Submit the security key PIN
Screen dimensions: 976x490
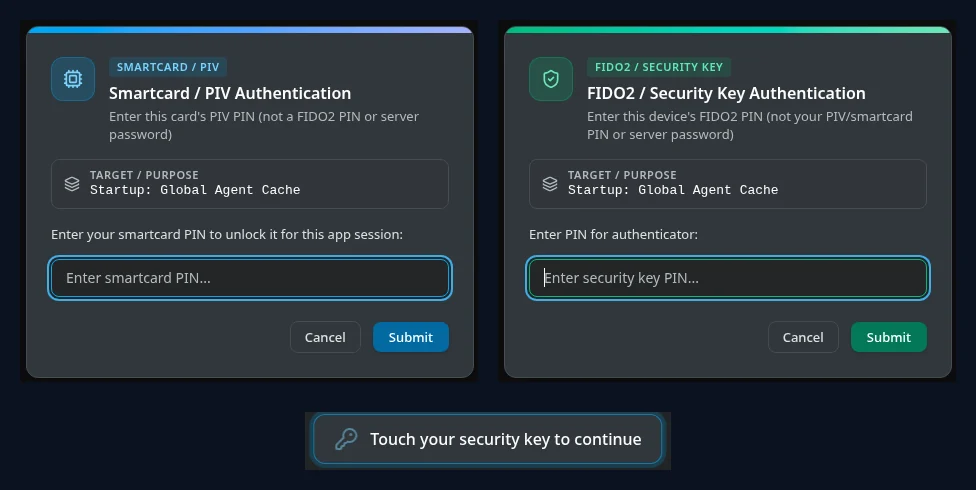(889, 337)
